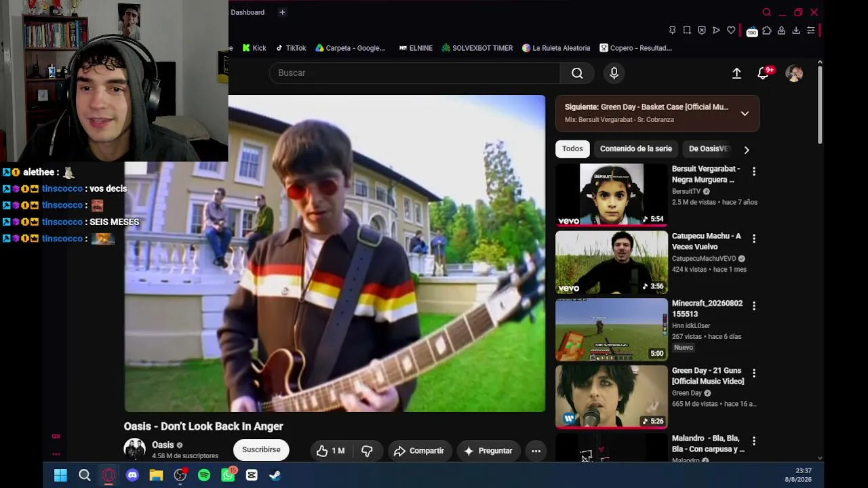The image size is (868, 488).
Task: Click the send arrow icon in toolbar
Action: tap(716, 30)
